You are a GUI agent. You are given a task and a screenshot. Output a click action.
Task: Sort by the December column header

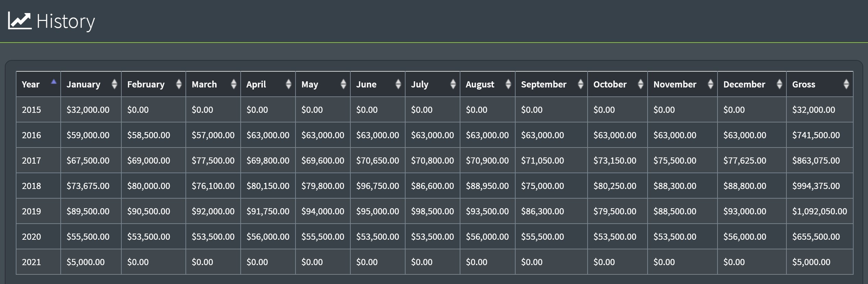coord(744,84)
